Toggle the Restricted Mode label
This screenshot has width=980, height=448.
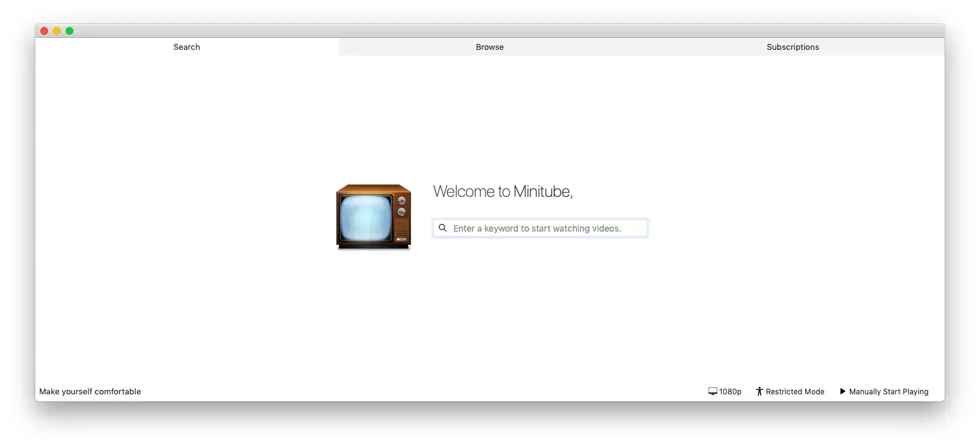point(795,392)
